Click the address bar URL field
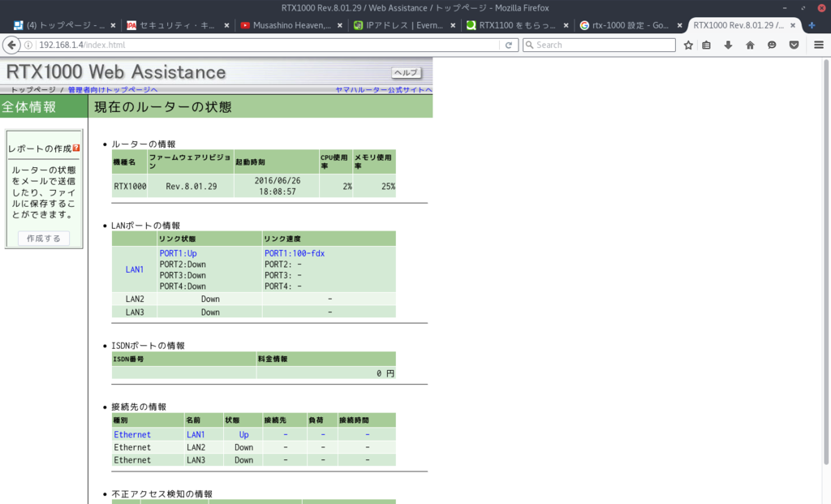 (268, 45)
